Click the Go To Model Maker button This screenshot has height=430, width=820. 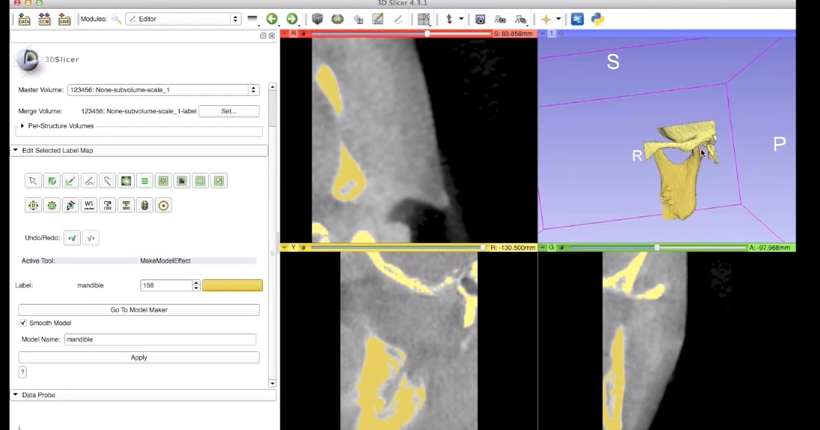tap(139, 310)
